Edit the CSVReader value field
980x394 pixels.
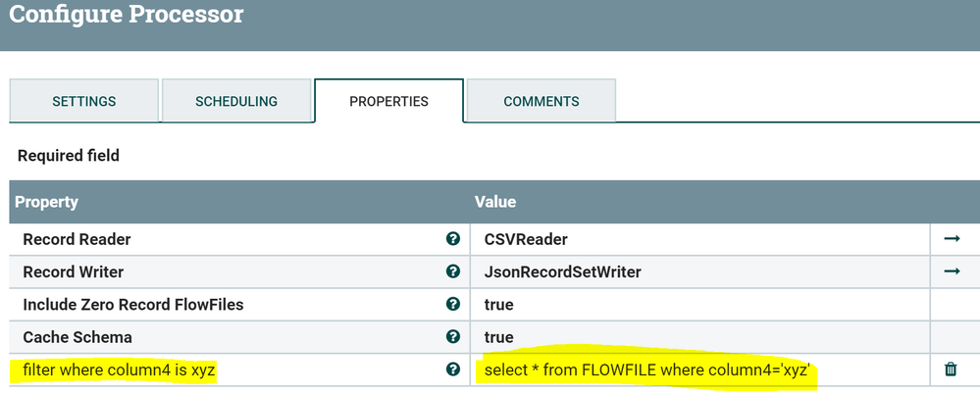click(526, 239)
